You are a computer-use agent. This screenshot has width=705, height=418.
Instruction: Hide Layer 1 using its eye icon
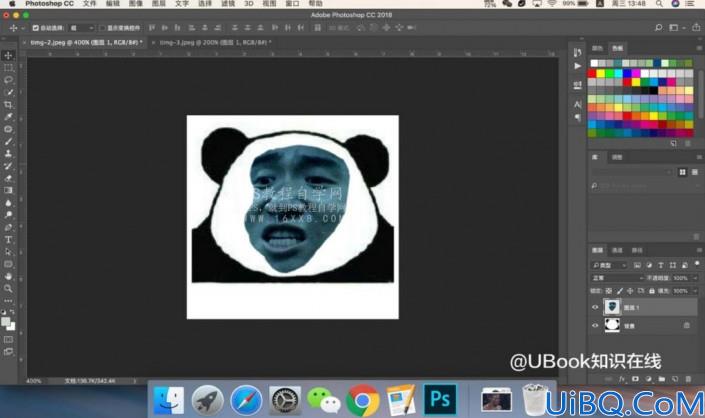point(595,307)
